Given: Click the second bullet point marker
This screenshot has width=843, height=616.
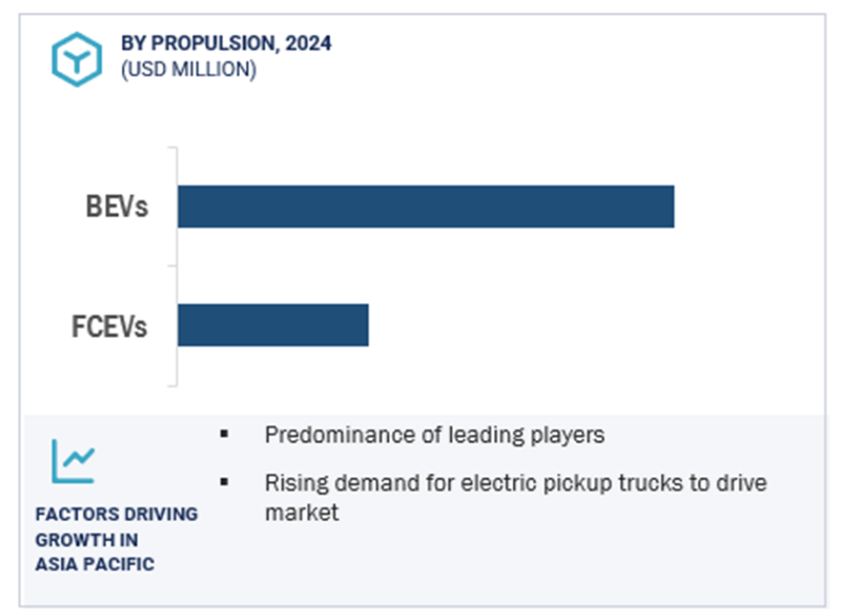Looking at the screenshot, I should click(224, 483).
